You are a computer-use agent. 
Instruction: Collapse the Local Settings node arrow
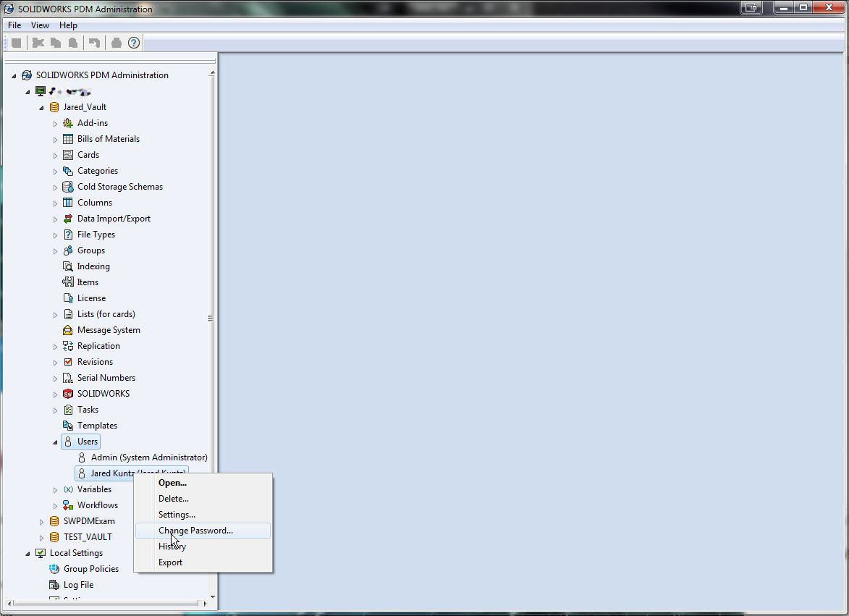(28, 554)
